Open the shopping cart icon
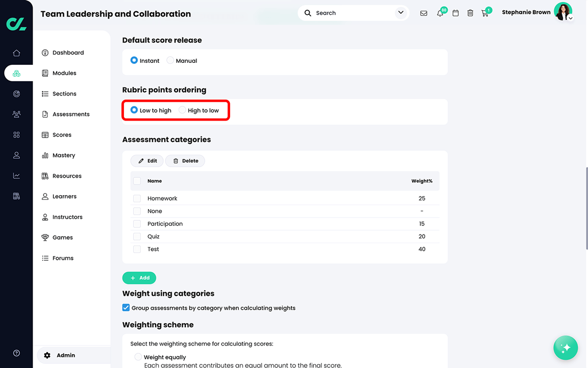The image size is (588, 368). (x=485, y=13)
